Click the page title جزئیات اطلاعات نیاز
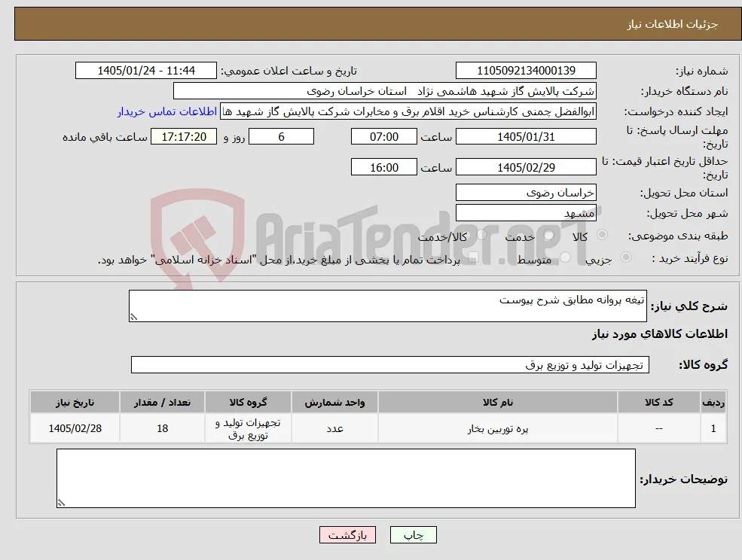The image size is (742, 560). [673, 24]
